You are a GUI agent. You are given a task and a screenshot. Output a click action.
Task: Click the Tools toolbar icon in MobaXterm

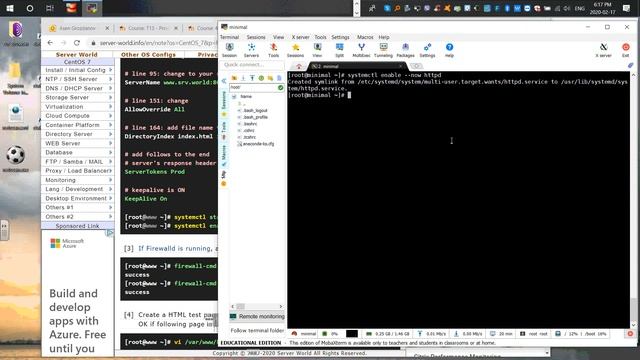point(273,50)
